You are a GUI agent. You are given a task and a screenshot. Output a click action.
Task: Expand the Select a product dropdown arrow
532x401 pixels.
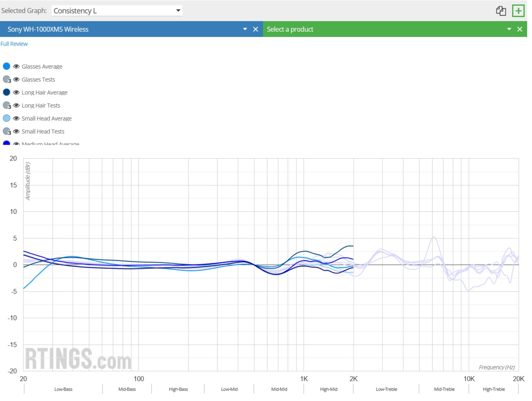pos(509,29)
